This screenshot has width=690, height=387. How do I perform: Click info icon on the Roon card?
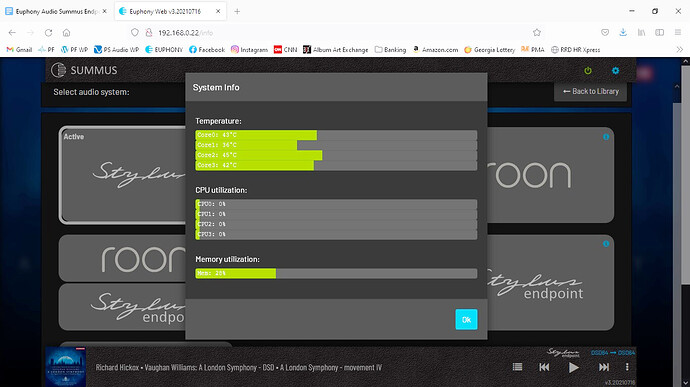pos(606,137)
